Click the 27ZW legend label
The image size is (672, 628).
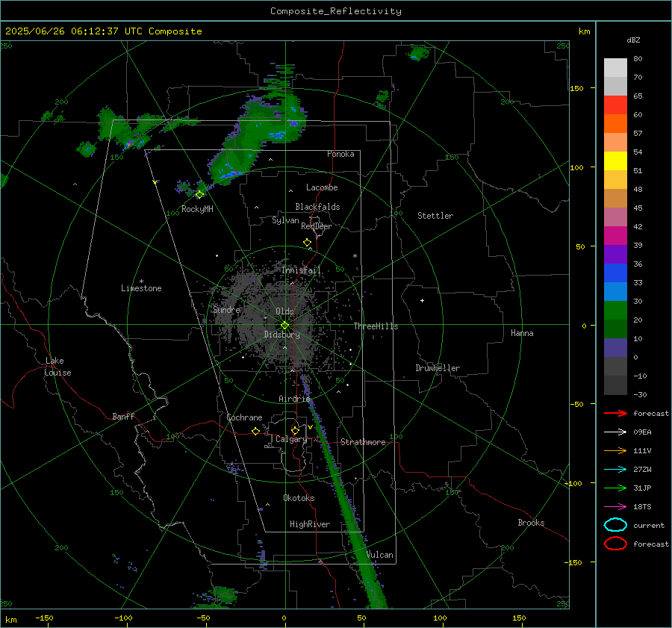coord(642,470)
